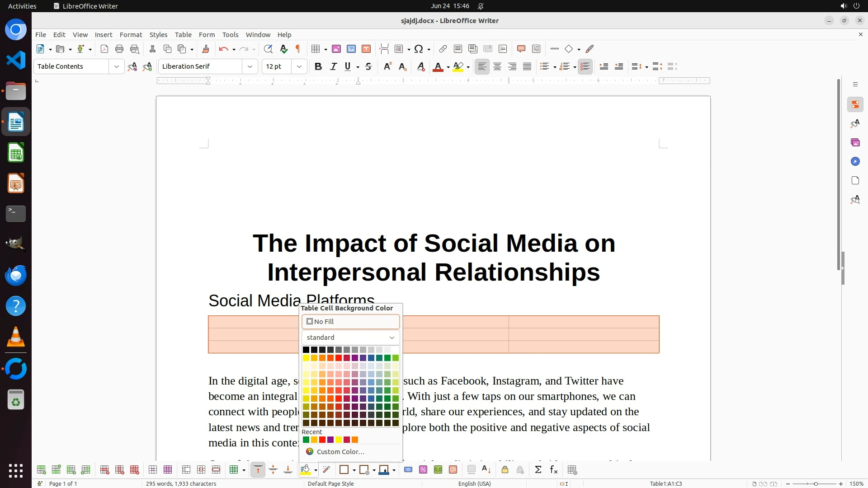Open the Table menu
This screenshot has width=868, height=488.
[x=183, y=35]
